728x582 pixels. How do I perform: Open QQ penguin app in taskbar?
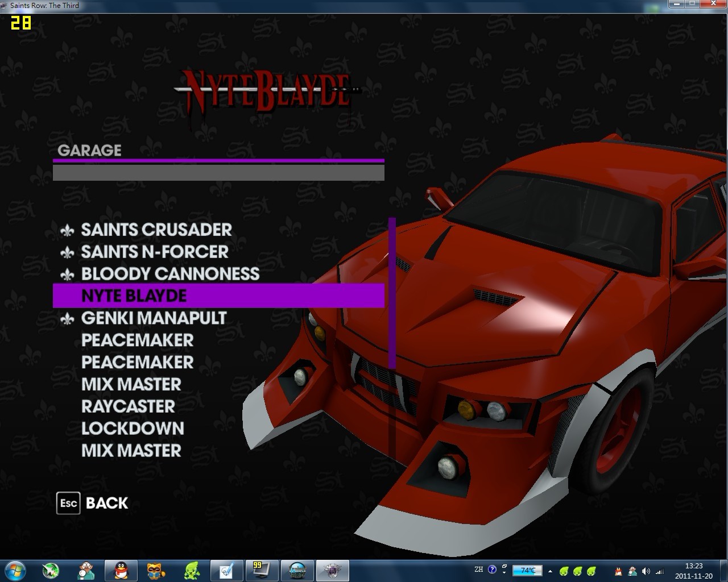[121, 570]
